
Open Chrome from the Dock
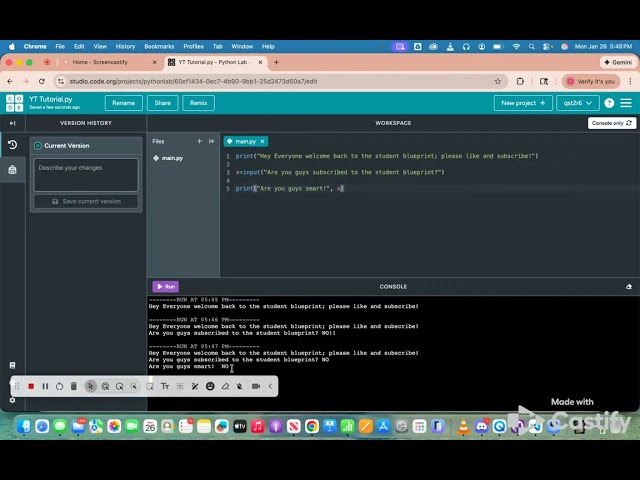(311, 427)
